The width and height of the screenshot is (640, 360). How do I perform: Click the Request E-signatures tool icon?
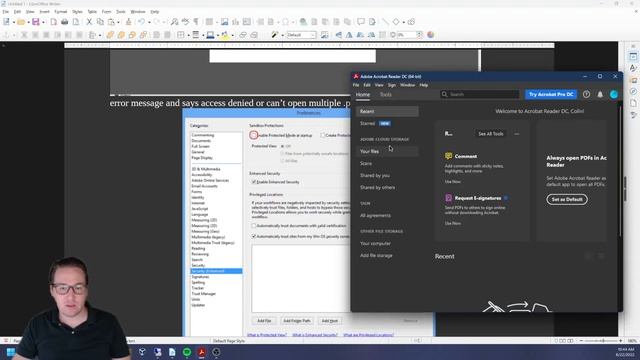click(x=448, y=198)
